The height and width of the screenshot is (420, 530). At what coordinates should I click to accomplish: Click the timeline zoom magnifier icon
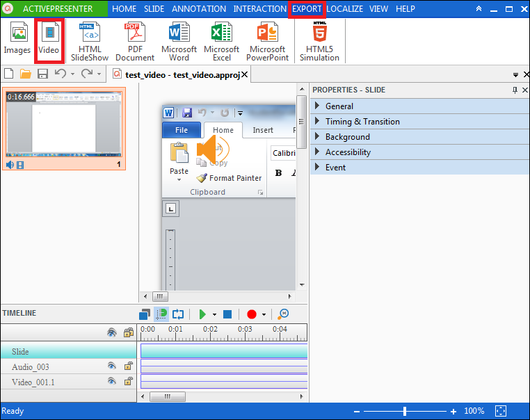(283, 314)
